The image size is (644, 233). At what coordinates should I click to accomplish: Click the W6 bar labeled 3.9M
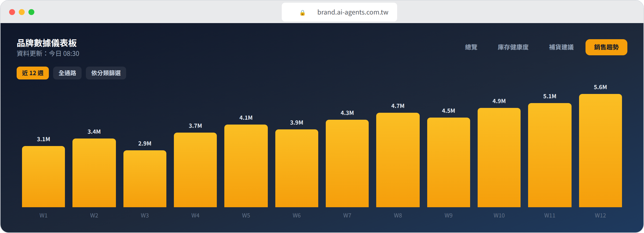(297, 168)
